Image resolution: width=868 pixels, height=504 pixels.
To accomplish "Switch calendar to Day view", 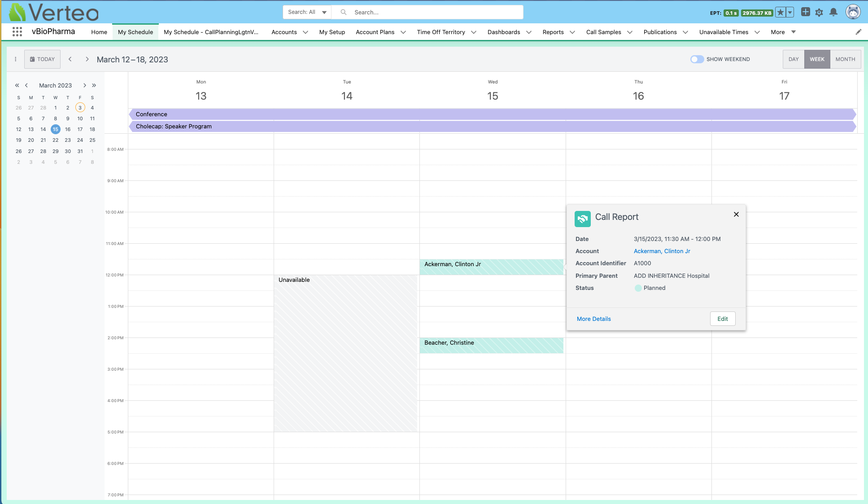I will point(793,59).
